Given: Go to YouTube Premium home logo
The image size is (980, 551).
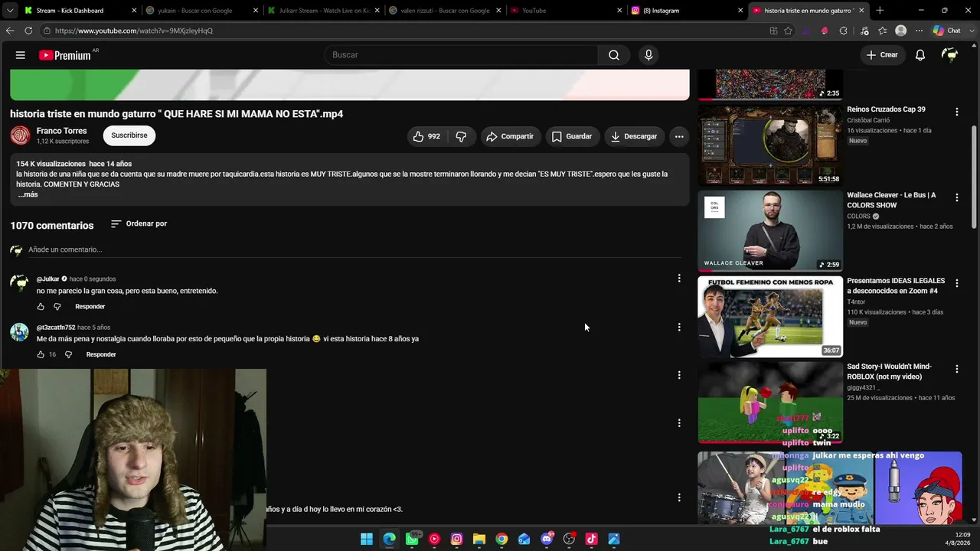Looking at the screenshot, I should pyautogui.click(x=65, y=55).
